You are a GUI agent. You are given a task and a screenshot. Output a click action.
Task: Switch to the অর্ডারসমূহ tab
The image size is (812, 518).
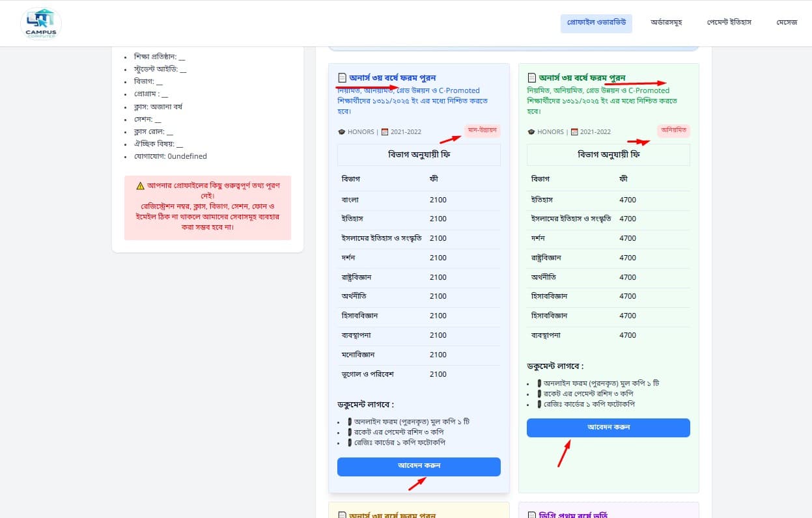(x=666, y=23)
